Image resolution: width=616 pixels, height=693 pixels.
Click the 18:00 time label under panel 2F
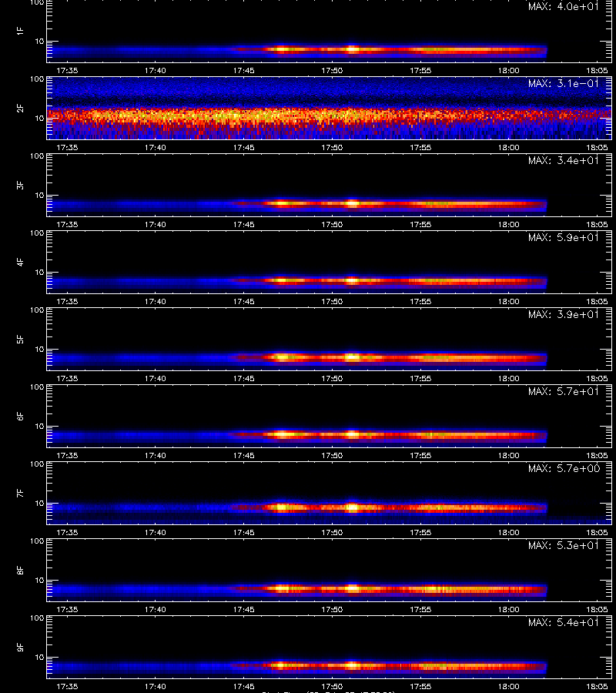(509, 148)
